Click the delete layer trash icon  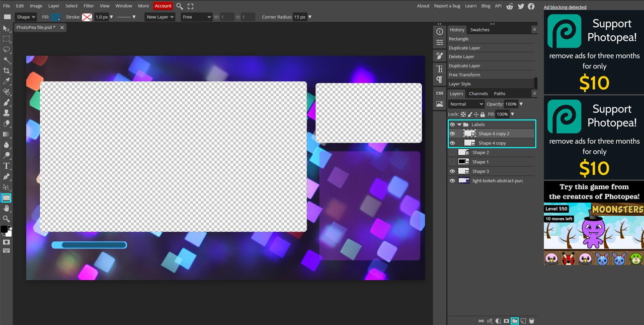(x=532, y=321)
